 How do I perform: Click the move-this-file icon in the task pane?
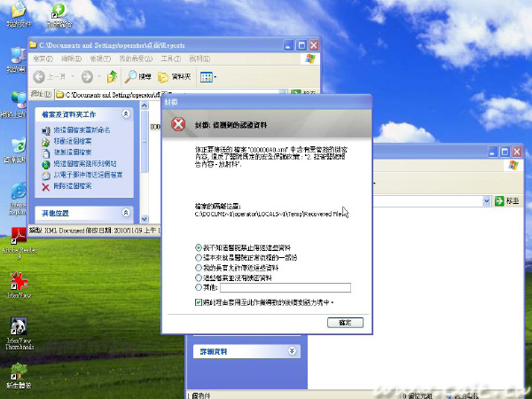coord(45,142)
